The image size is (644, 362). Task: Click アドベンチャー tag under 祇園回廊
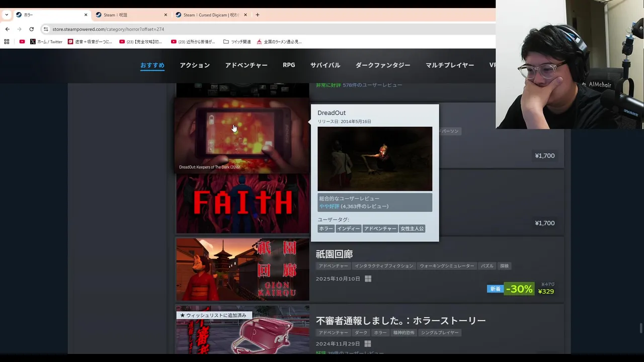333,266
